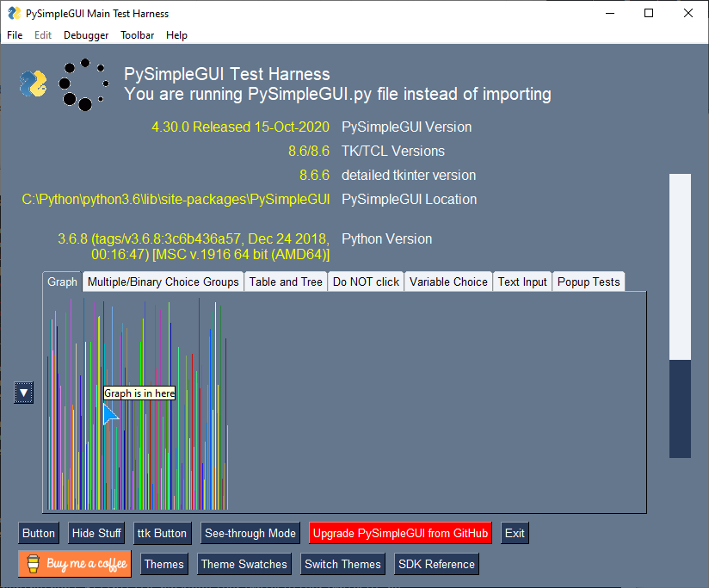709x588 pixels.
Task: Open the Toolbar menu
Action: [x=137, y=35]
